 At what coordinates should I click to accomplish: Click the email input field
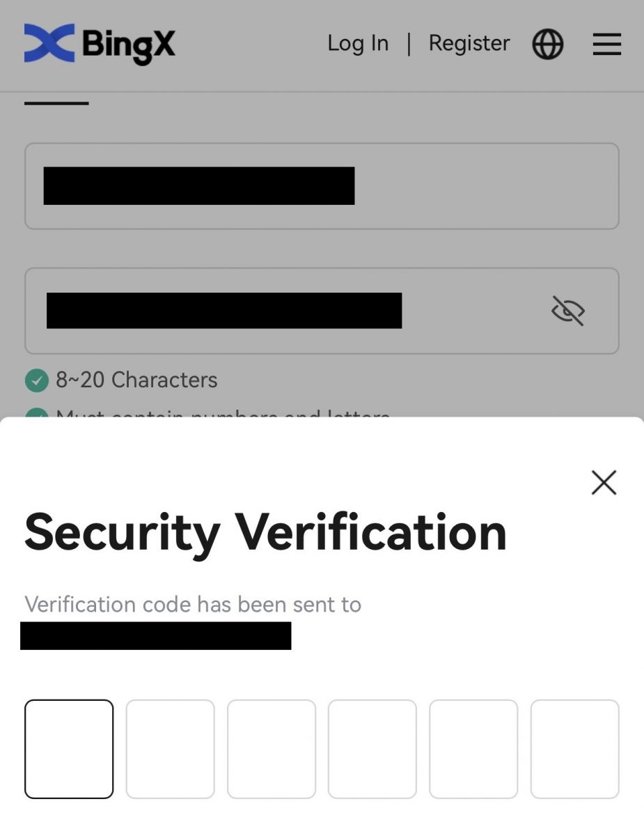(322, 185)
